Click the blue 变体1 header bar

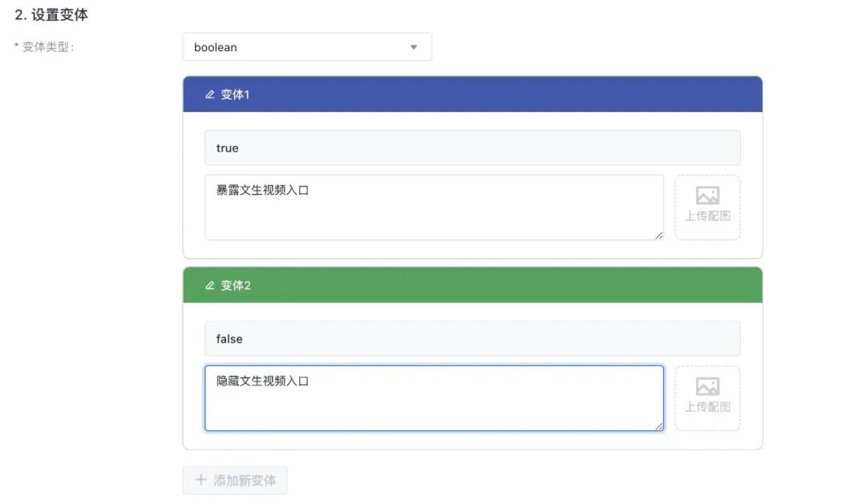473,95
